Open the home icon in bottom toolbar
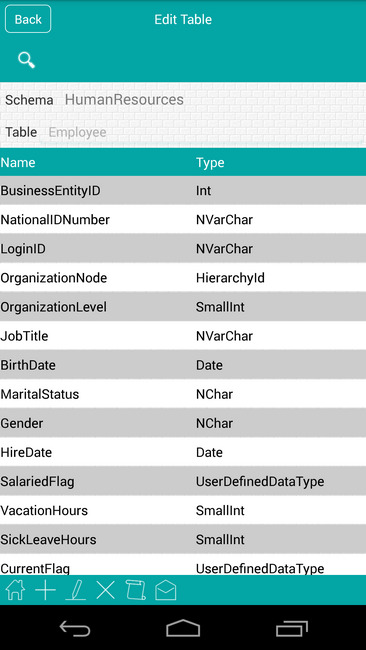The height and width of the screenshot is (650, 366). [x=15, y=589]
